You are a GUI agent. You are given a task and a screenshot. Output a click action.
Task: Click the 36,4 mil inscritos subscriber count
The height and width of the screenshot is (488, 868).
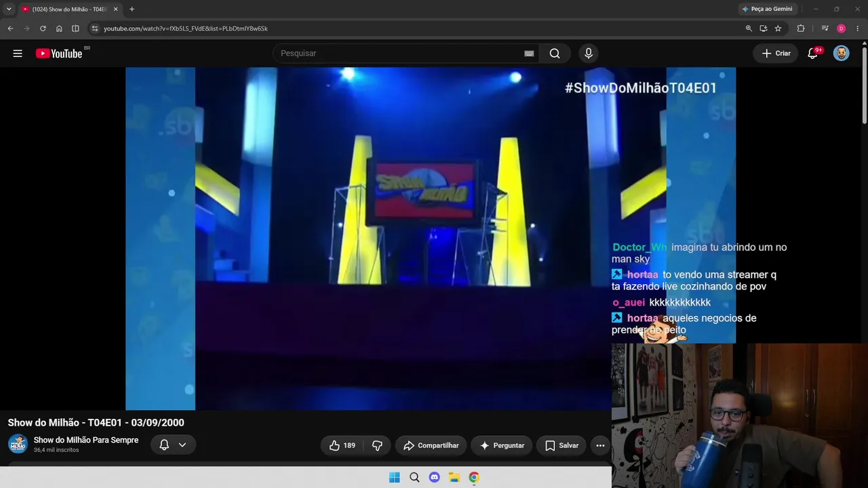(x=56, y=450)
